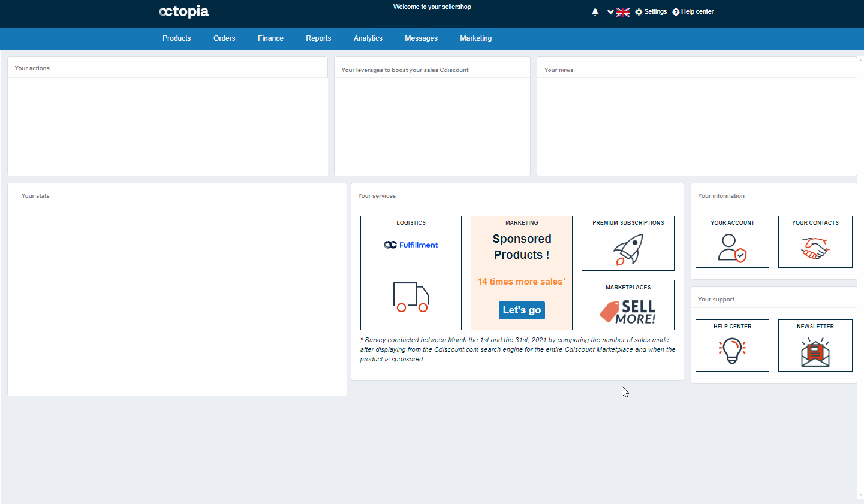The width and height of the screenshot is (864, 504).
Task: Click the Let's go button
Action: (522, 310)
